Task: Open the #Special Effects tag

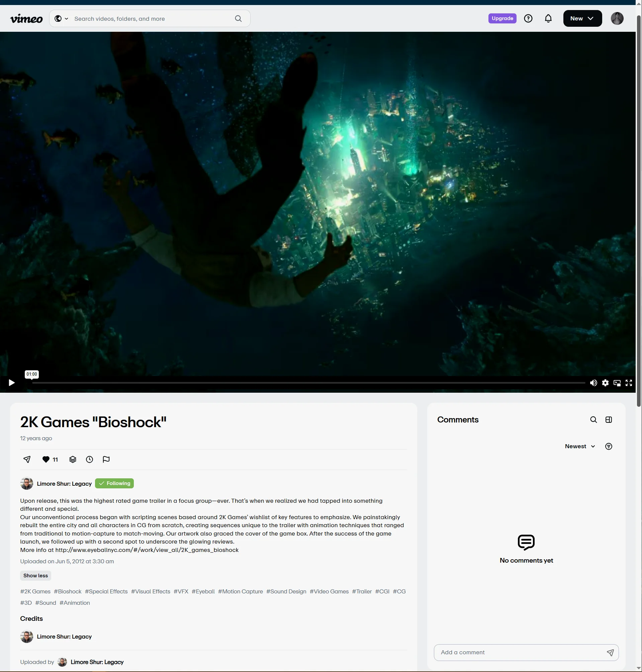Action: coord(106,591)
